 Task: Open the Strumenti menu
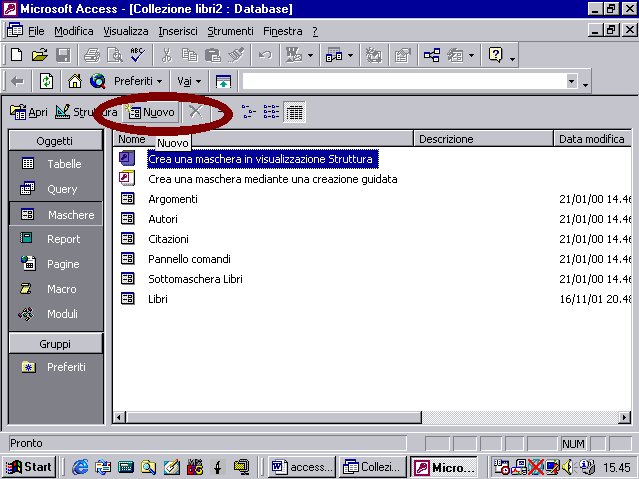click(230, 31)
